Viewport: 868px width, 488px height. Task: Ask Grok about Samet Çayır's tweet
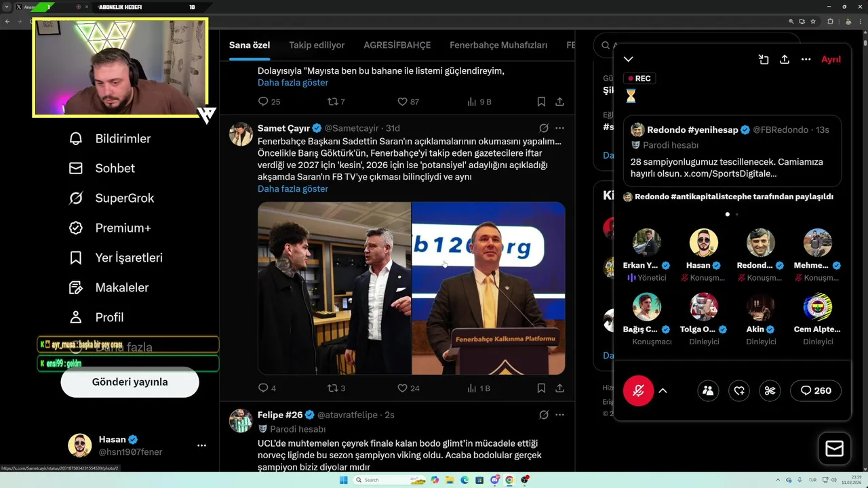pyautogui.click(x=544, y=128)
